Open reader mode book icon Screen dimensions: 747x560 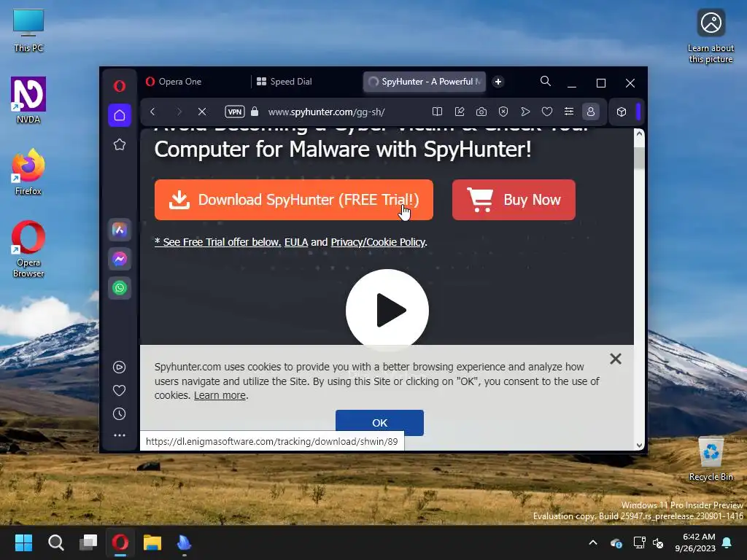[x=437, y=112]
